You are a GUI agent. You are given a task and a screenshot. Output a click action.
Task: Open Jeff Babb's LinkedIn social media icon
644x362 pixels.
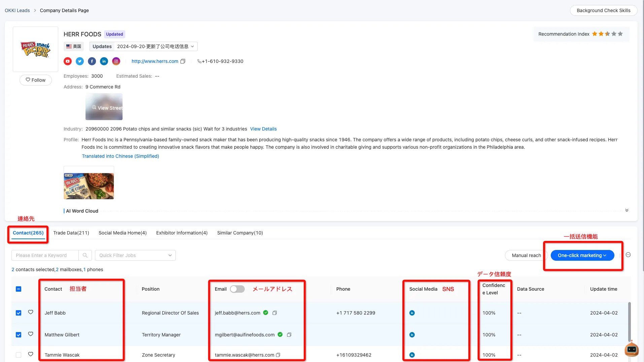(412, 313)
